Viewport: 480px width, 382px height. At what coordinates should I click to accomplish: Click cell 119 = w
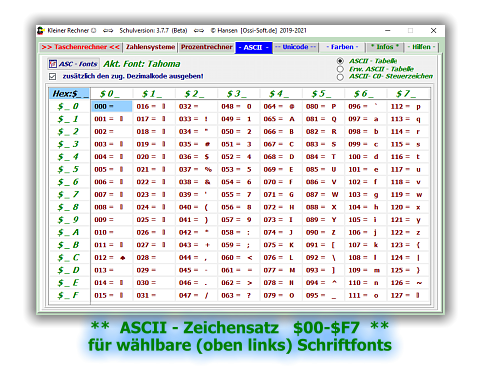[x=408, y=195]
